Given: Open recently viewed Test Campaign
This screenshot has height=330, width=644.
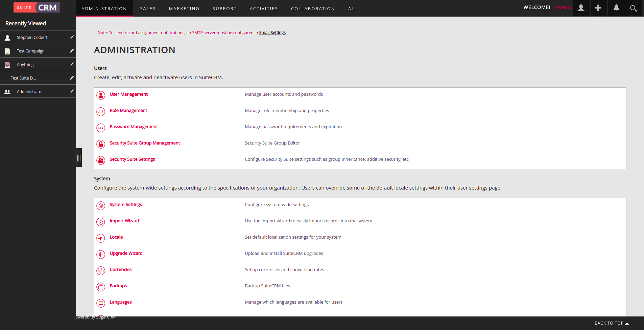Looking at the screenshot, I should [x=31, y=51].
